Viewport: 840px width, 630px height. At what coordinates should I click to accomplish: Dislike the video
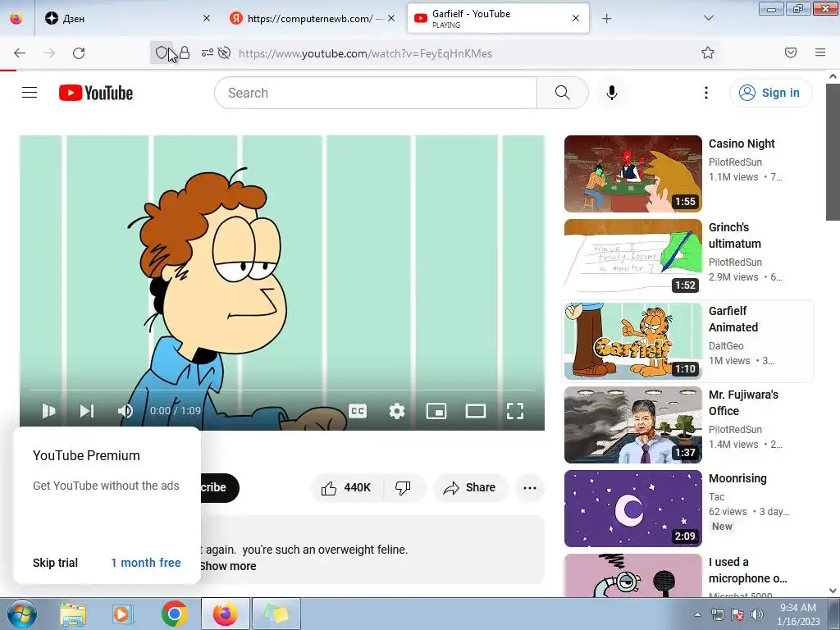[x=403, y=487]
